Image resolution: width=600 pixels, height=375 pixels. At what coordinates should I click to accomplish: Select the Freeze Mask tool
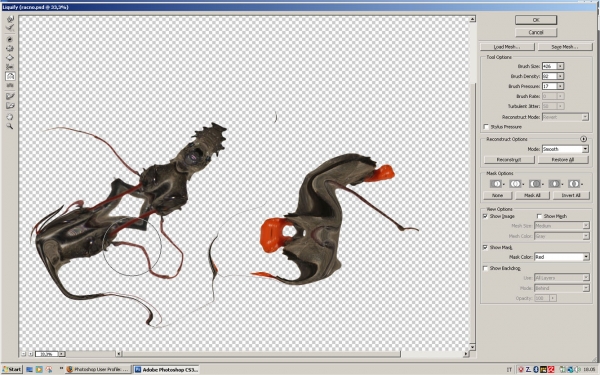point(10,96)
